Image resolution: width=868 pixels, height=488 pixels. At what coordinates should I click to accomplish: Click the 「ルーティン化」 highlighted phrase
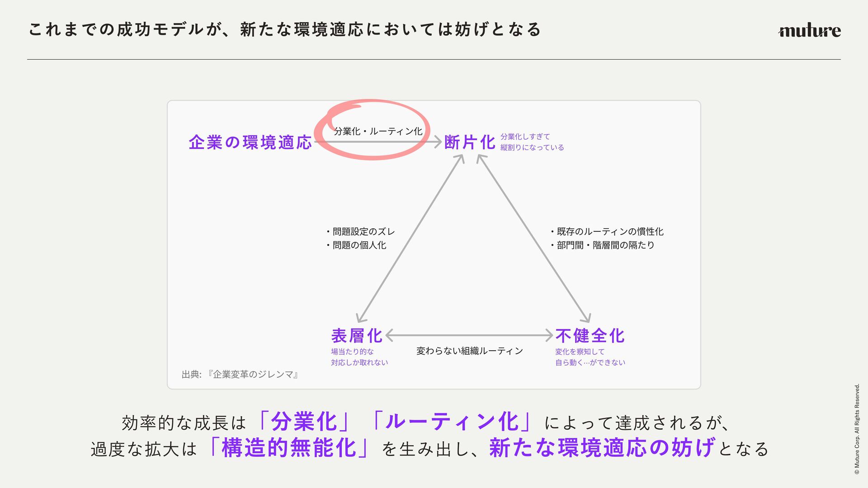[452, 422]
